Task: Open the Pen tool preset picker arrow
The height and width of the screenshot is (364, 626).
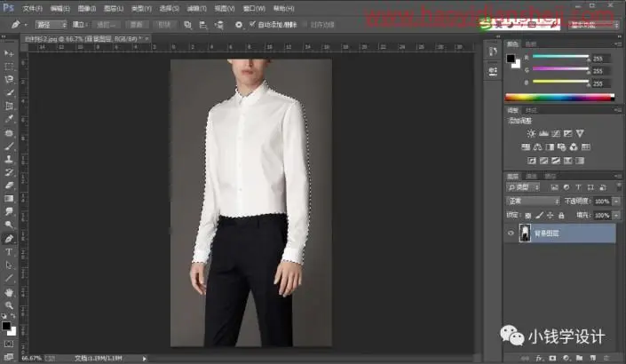Action: tap(26, 25)
